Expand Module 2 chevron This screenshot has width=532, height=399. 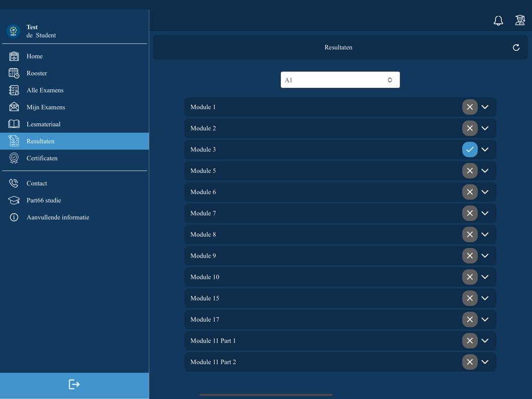click(485, 128)
